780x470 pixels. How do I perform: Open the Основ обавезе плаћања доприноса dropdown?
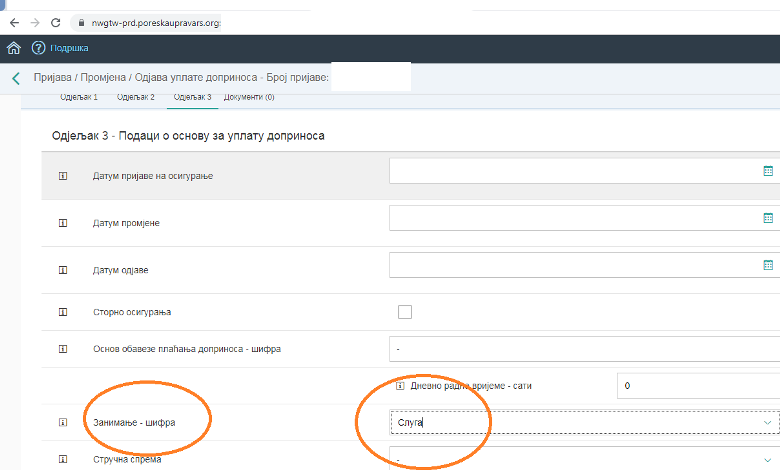(584, 349)
